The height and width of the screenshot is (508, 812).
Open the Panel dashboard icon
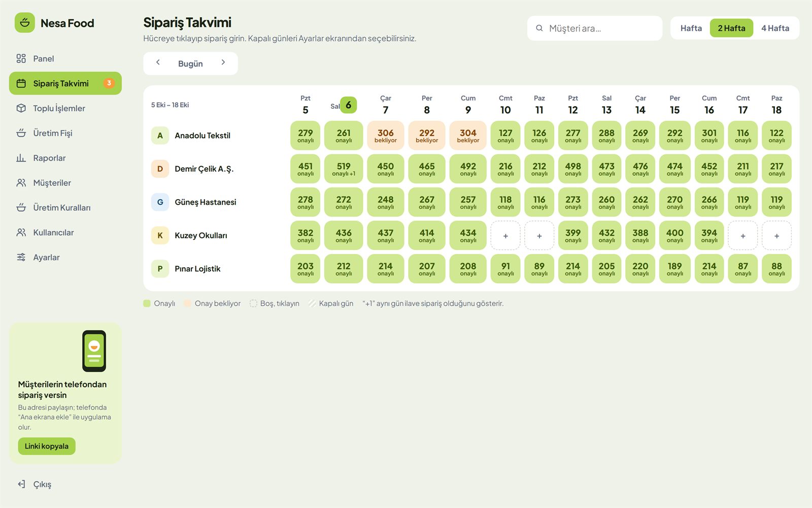[x=21, y=58]
